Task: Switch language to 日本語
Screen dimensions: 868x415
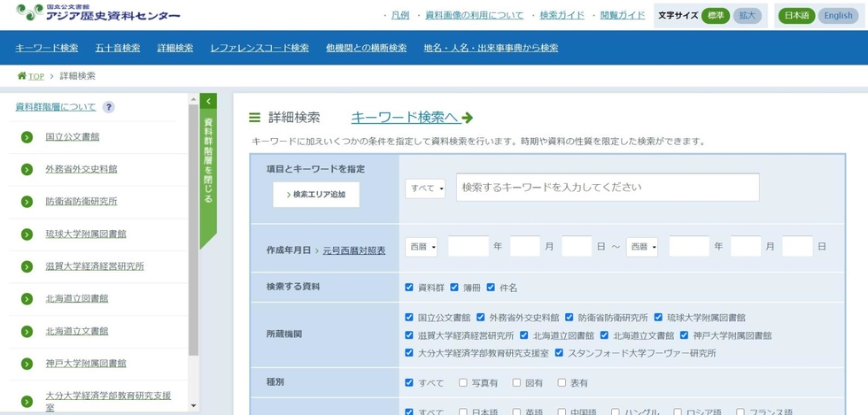Action: 797,16
